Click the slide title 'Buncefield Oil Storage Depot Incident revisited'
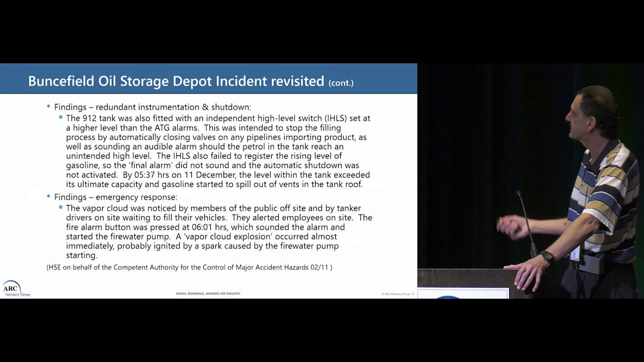Image resolution: width=644 pixels, height=362 pixels. (x=176, y=81)
